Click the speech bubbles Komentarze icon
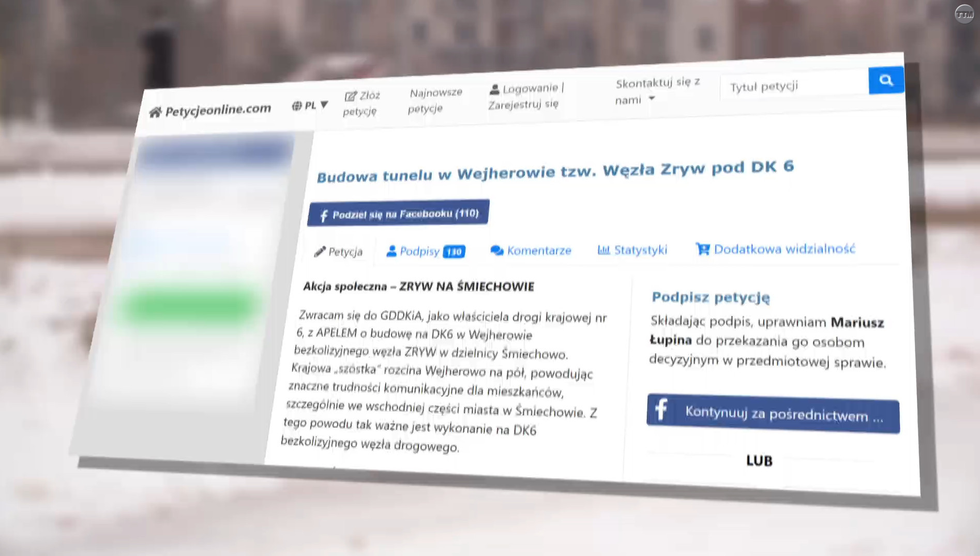This screenshot has width=980, height=556. pos(496,251)
